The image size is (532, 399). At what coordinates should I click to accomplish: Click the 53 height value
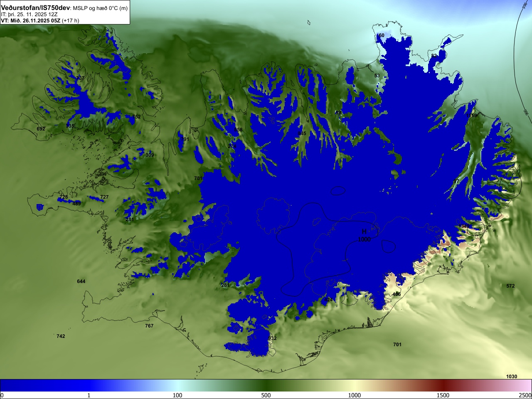tap(377, 76)
